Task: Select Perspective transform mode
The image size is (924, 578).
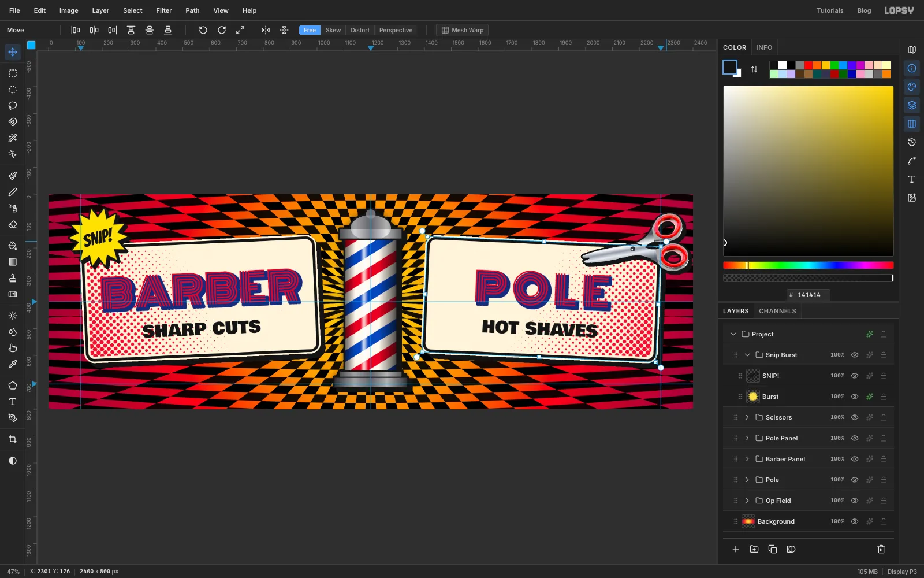Action: [x=396, y=30]
